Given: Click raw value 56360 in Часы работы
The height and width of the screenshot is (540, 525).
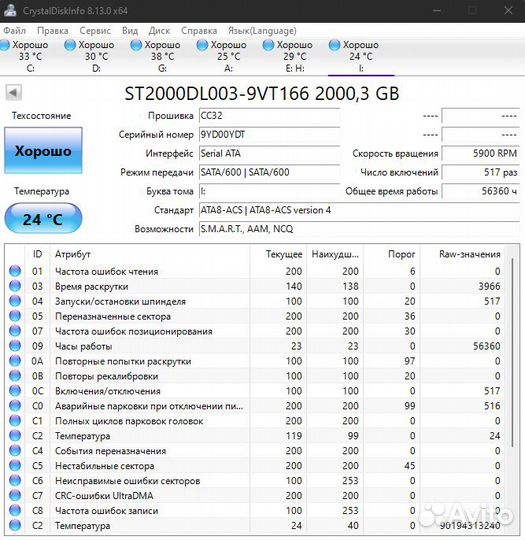Looking at the screenshot, I should 486,346.
